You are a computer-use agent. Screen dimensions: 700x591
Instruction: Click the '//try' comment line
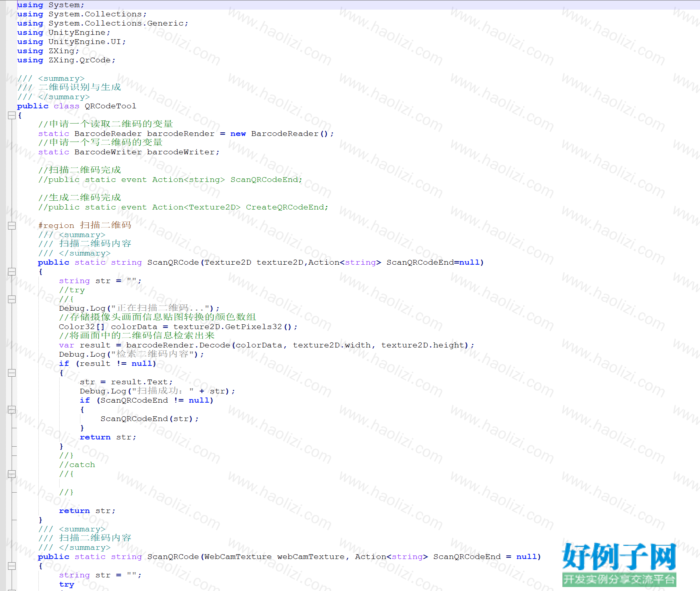[x=72, y=290]
